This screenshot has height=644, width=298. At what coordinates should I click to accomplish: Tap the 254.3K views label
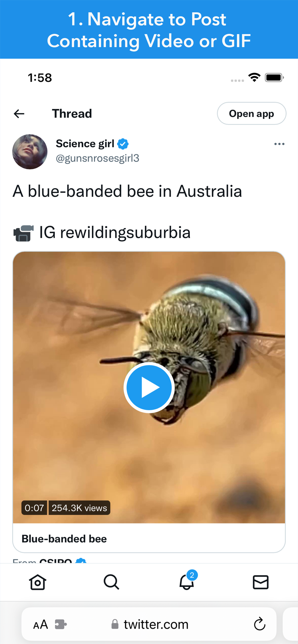click(x=79, y=508)
